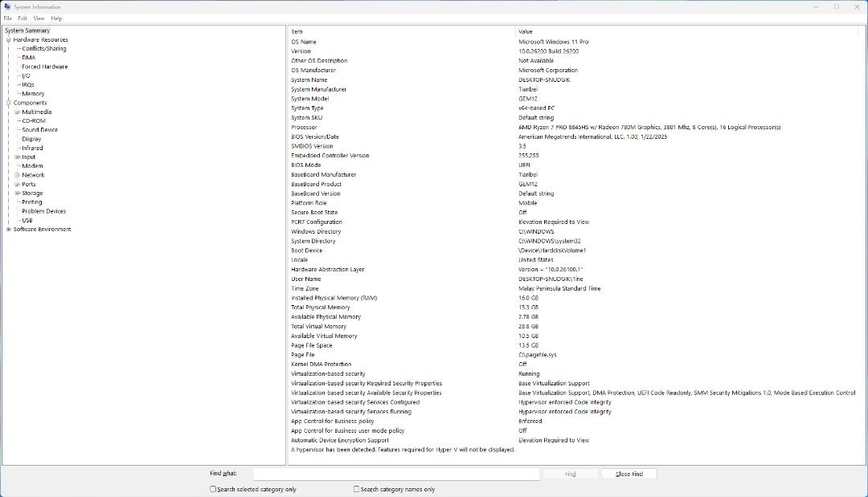This screenshot has width=868, height=497.
Task: Open the Help menu
Action: [56, 18]
